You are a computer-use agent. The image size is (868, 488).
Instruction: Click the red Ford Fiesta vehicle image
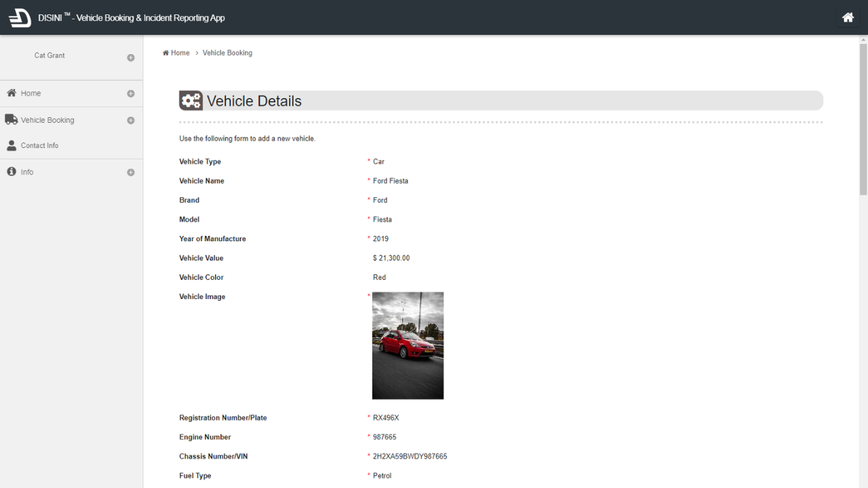408,346
